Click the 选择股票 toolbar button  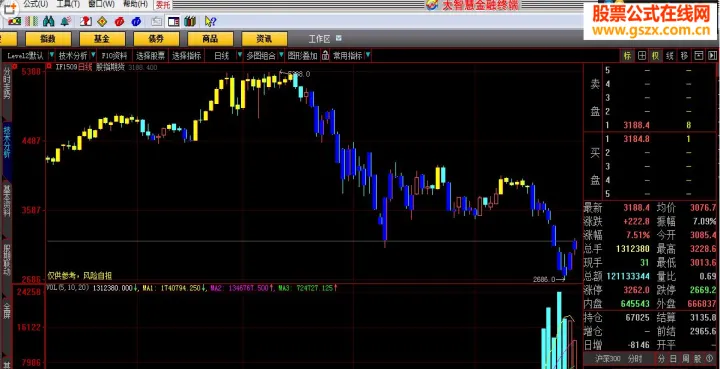[150, 56]
